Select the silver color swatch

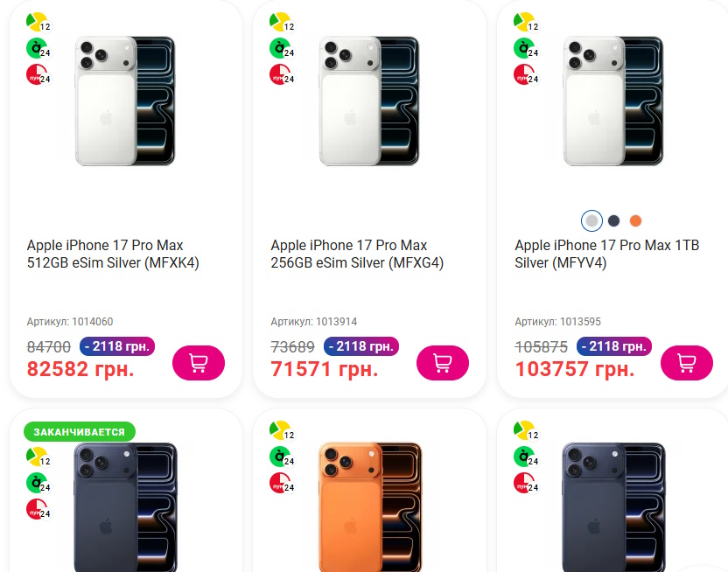pos(591,220)
